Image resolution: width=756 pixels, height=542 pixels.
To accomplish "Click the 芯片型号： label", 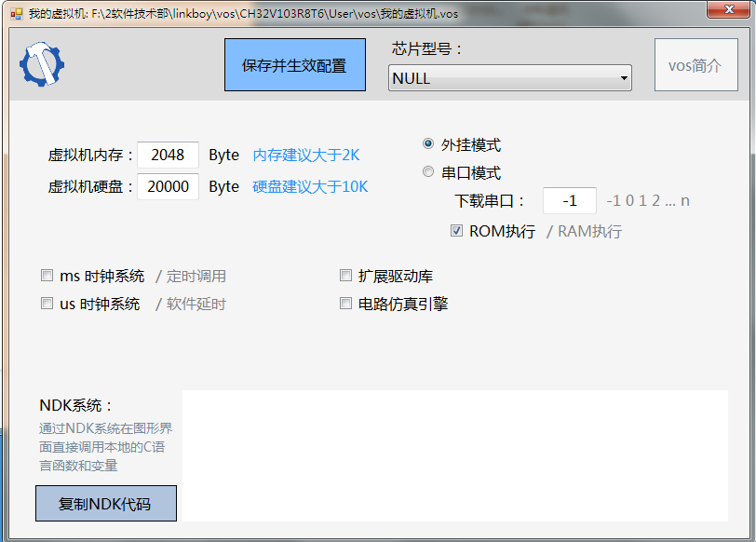I will (427, 48).
